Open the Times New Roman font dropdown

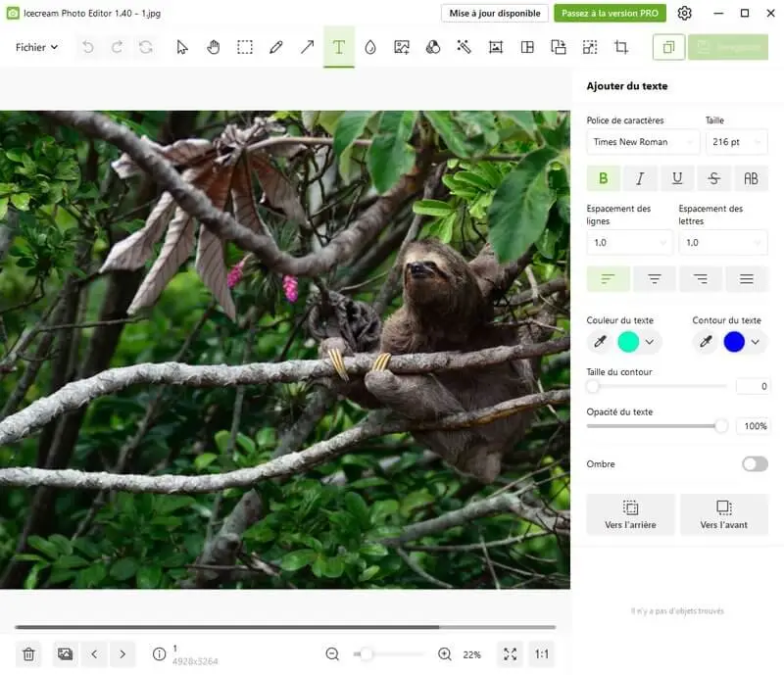[x=643, y=142]
